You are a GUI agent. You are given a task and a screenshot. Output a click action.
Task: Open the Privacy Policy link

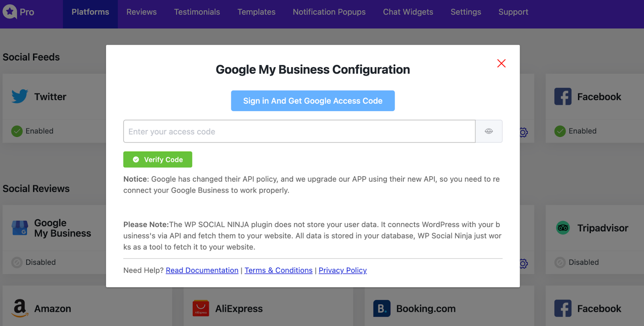(x=343, y=270)
